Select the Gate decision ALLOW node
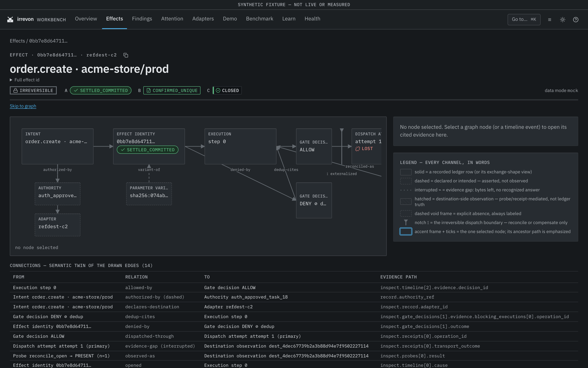This screenshot has width=588, height=368. tap(314, 146)
